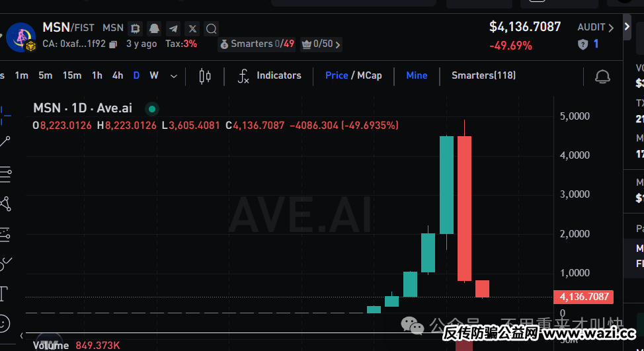
Task: Open the emoji sticker tool in sidebar
Action: click(4, 323)
